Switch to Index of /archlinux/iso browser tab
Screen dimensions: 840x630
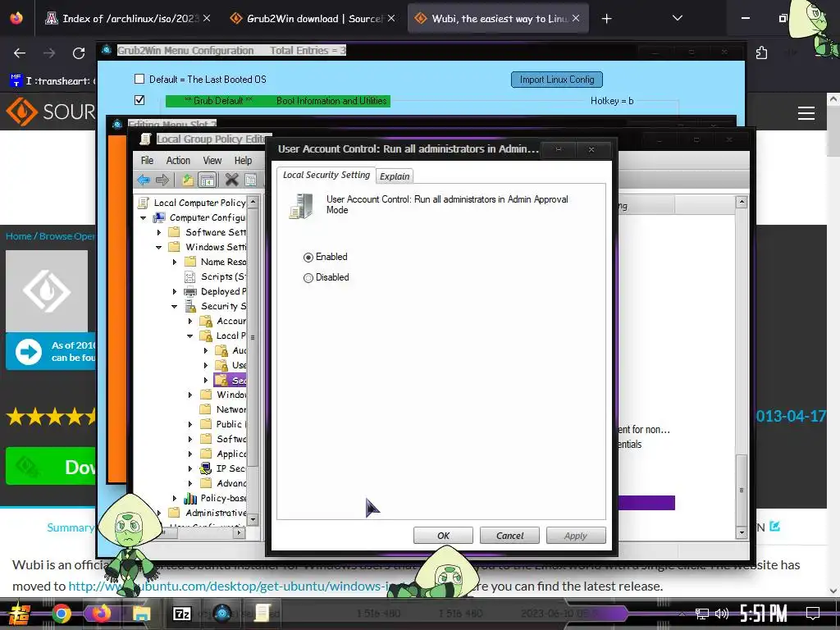(129, 19)
